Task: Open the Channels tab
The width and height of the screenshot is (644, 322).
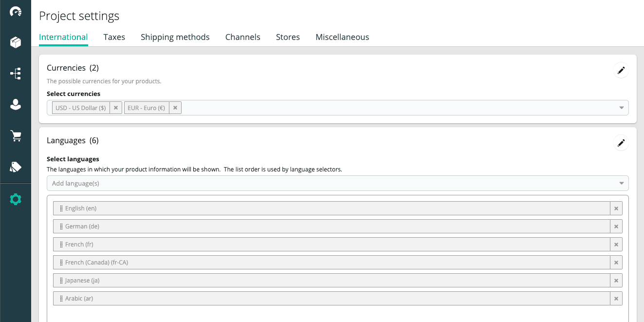Action: click(242, 37)
